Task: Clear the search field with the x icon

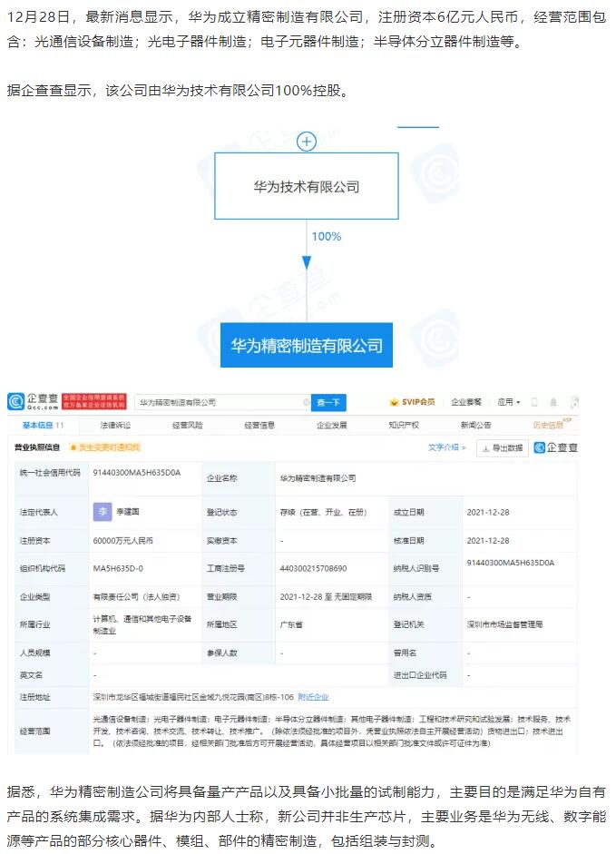Action: tap(306, 402)
